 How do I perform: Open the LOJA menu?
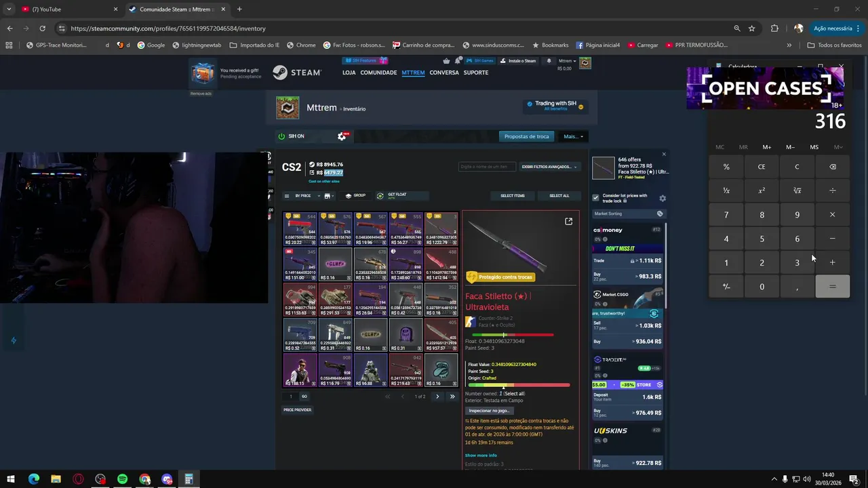pyautogui.click(x=349, y=73)
